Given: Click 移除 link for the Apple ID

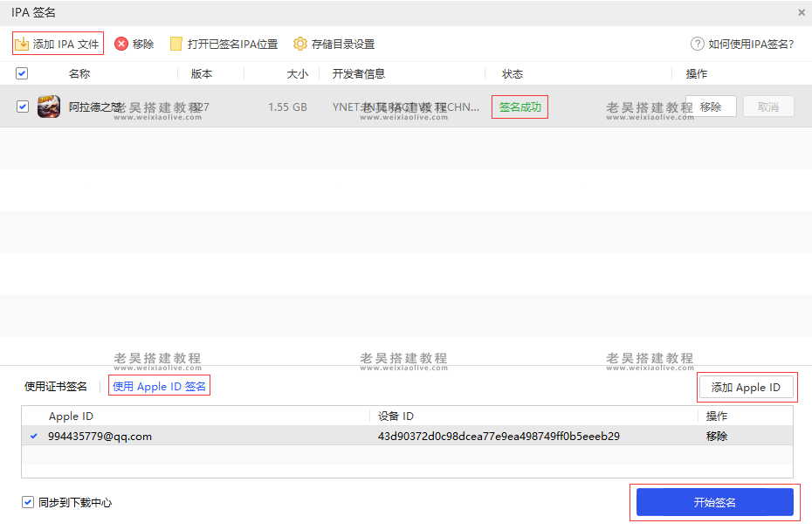Looking at the screenshot, I should 717,436.
